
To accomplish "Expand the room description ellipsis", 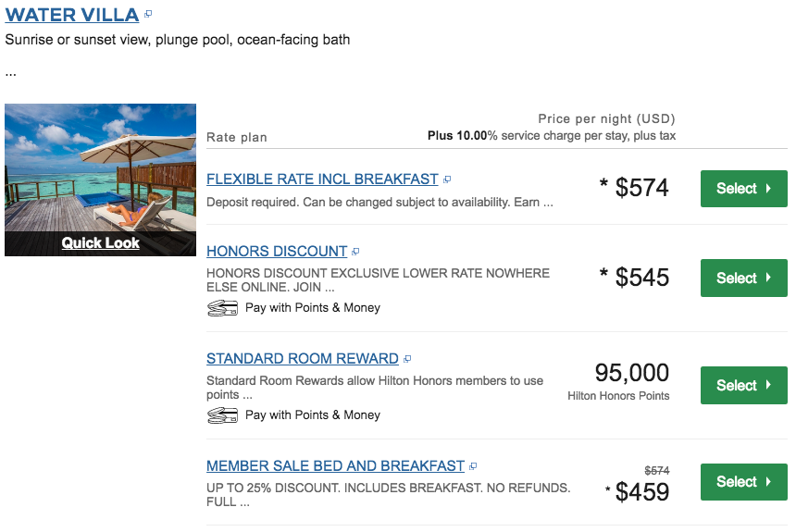I will point(11,71).
